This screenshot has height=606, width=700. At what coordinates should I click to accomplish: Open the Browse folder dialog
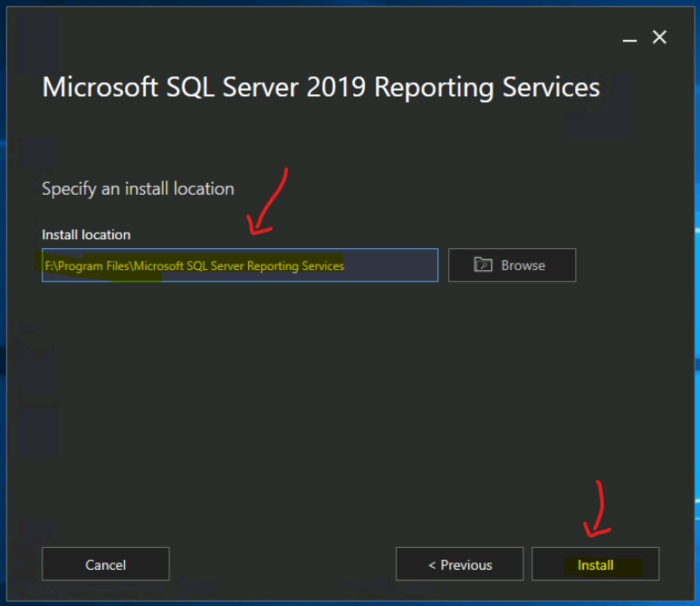pyautogui.click(x=512, y=265)
